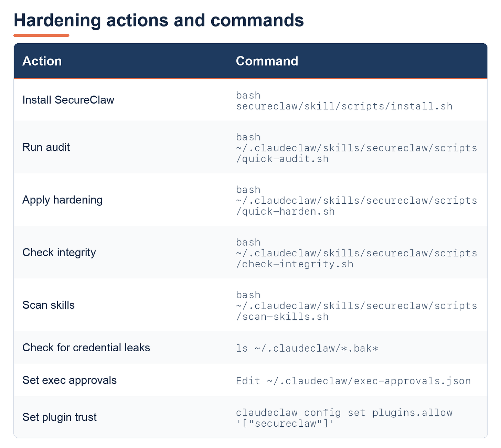This screenshot has height=448, width=501.
Task: Select the 'Hardening actions and commands' heading
Action: click(159, 21)
